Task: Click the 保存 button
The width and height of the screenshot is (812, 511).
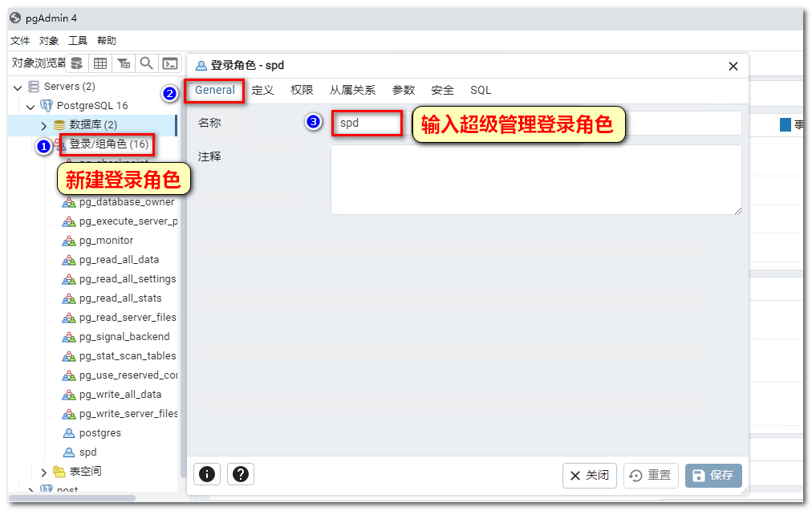Action: pos(713,476)
